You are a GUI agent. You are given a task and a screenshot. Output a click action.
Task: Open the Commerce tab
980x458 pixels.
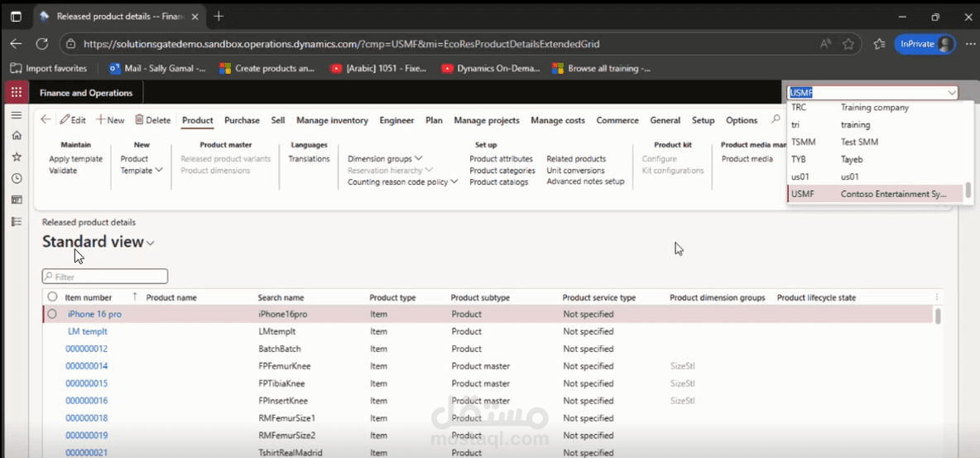[617, 120]
